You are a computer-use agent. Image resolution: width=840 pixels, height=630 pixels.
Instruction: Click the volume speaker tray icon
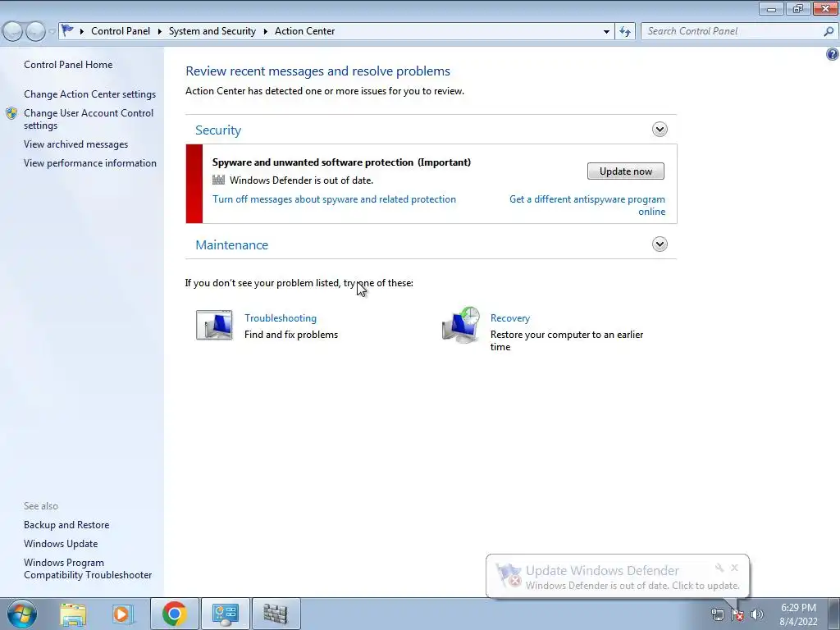click(x=757, y=614)
